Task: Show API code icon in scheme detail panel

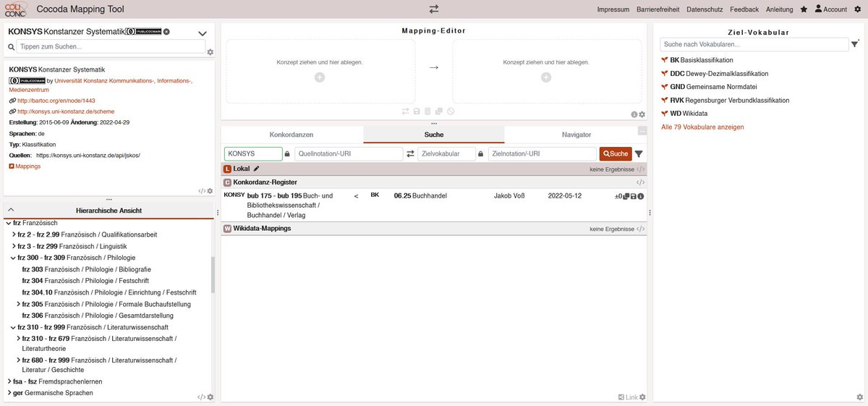Action: [202, 191]
